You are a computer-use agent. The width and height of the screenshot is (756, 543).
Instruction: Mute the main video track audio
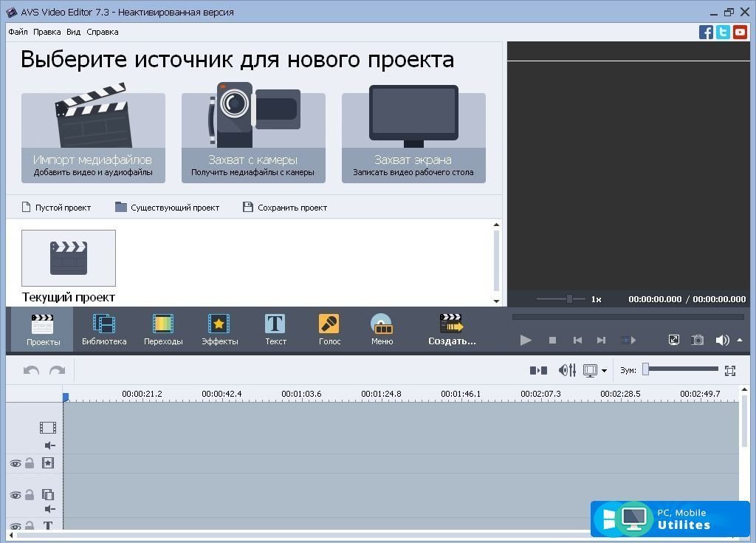tap(49, 445)
